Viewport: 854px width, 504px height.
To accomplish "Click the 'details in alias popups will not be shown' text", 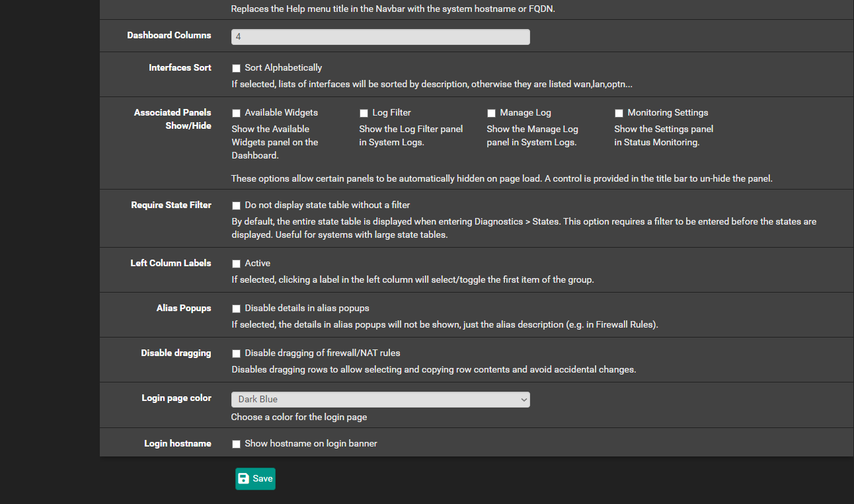I will pos(445,324).
